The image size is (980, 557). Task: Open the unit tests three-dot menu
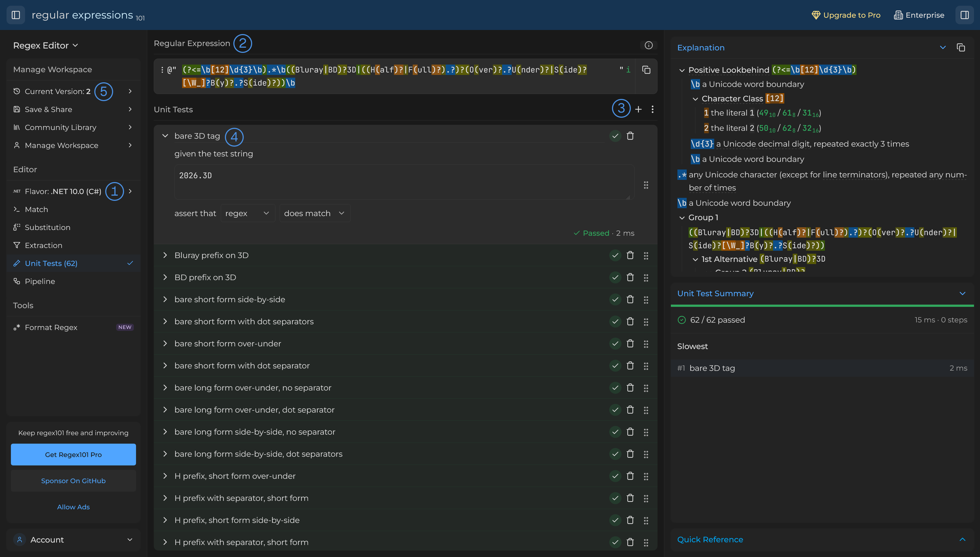(x=652, y=110)
